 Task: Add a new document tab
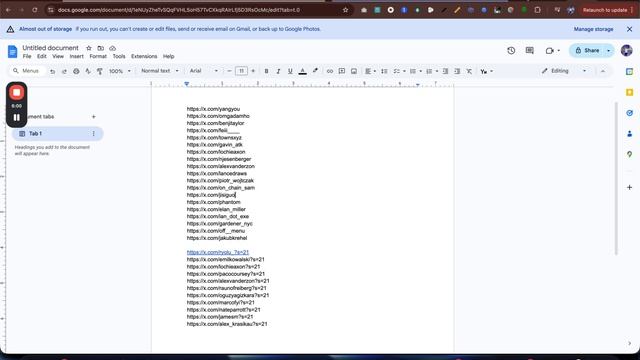coord(93,117)
